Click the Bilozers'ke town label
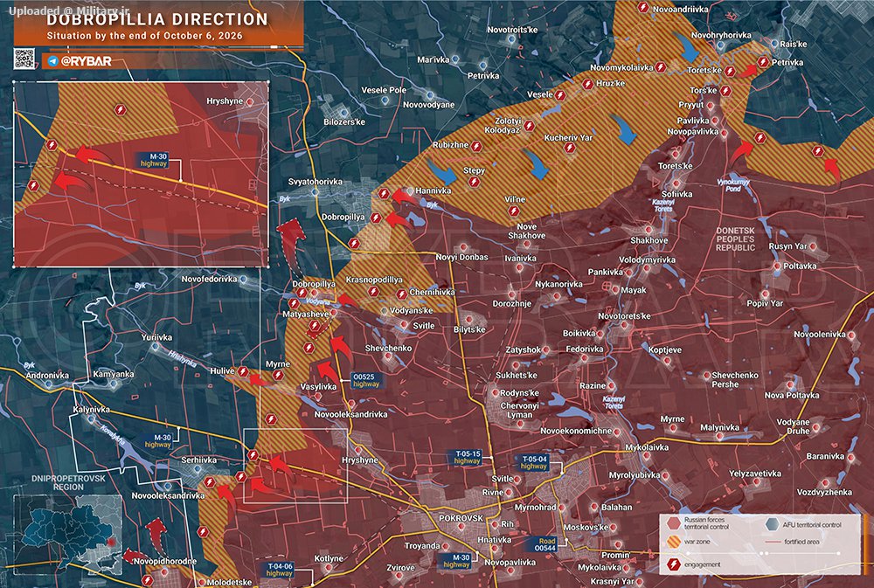Image resolution: width=874 pixels, height=588 pixels. 344,121
